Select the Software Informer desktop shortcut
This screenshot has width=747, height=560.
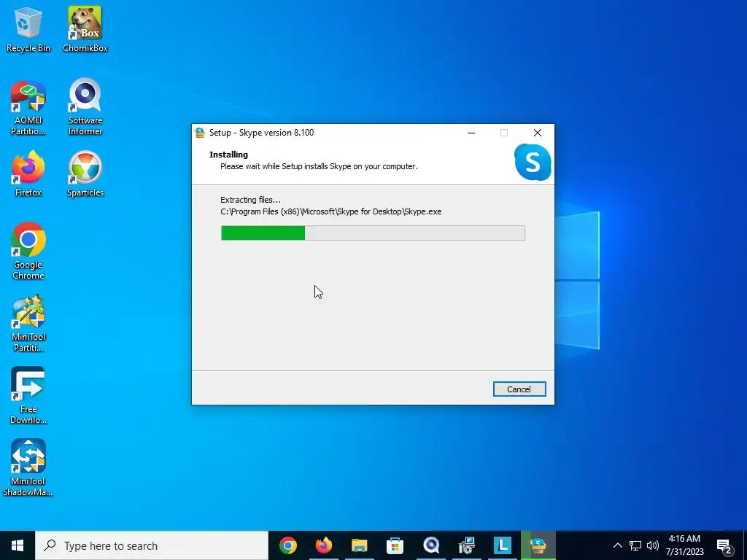(x=85, y=108)
